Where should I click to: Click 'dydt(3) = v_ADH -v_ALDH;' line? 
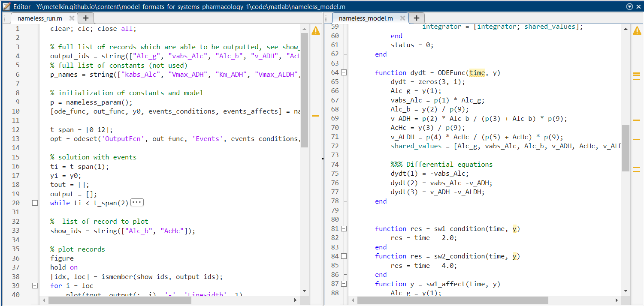tap(437, 192)
